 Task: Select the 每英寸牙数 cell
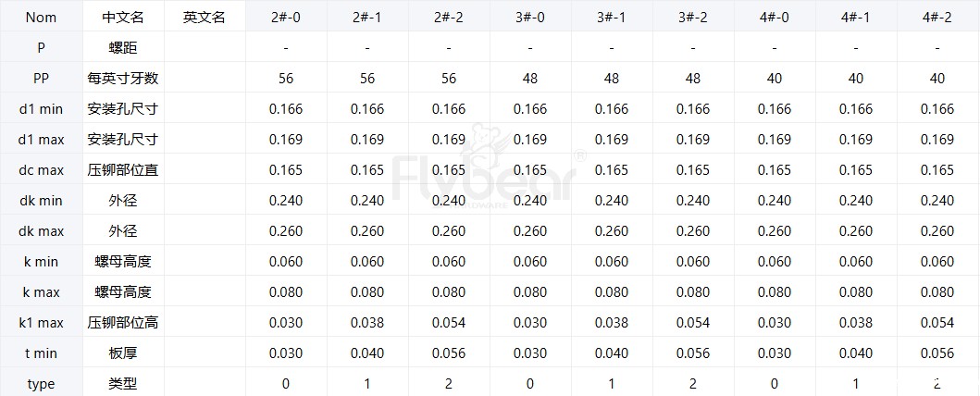(x=123, y=79)
